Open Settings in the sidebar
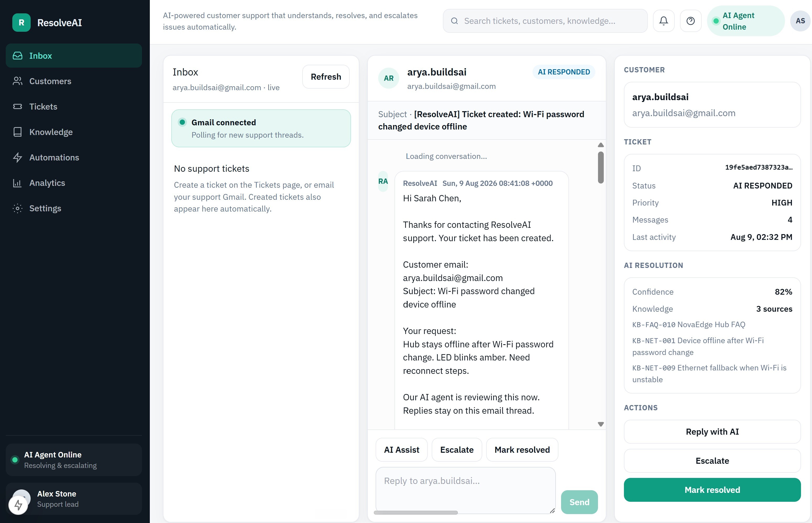This screenshot has width=812, height=523. pos(74,208)
